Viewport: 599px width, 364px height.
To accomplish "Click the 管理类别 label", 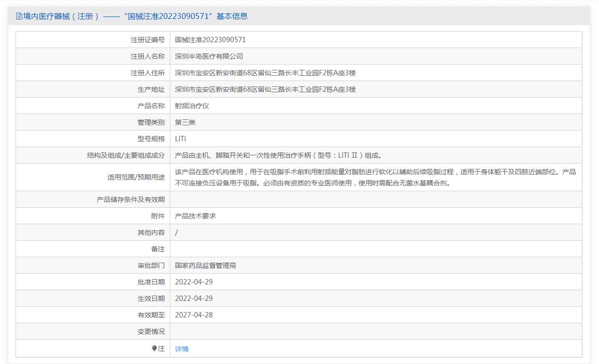I will [x=151, y=122].
